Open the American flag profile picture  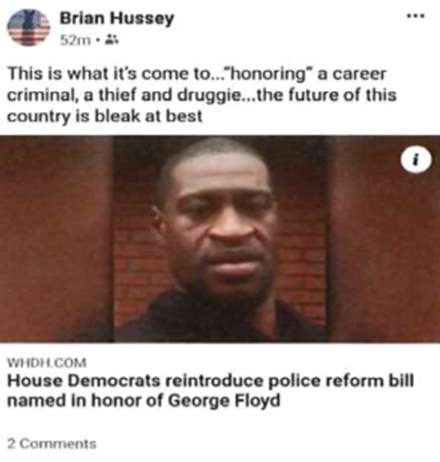28,28
